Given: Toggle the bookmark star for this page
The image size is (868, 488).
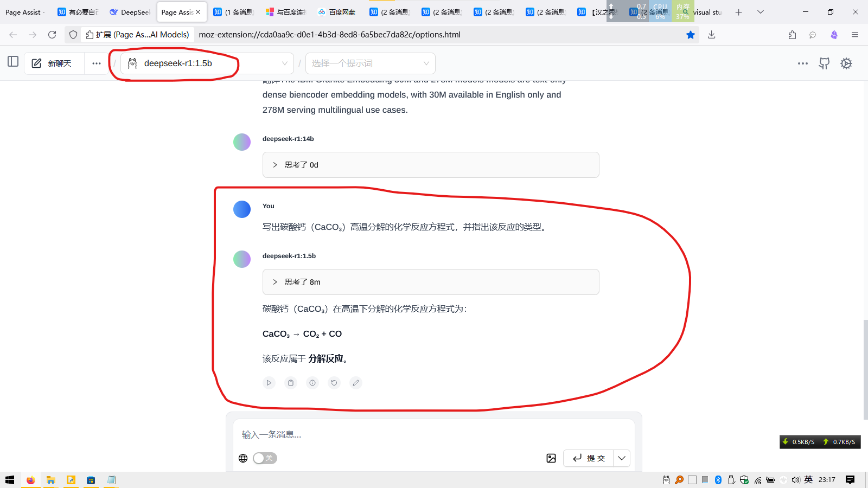Looking at the screenshot, I should (x=691, y=35).
